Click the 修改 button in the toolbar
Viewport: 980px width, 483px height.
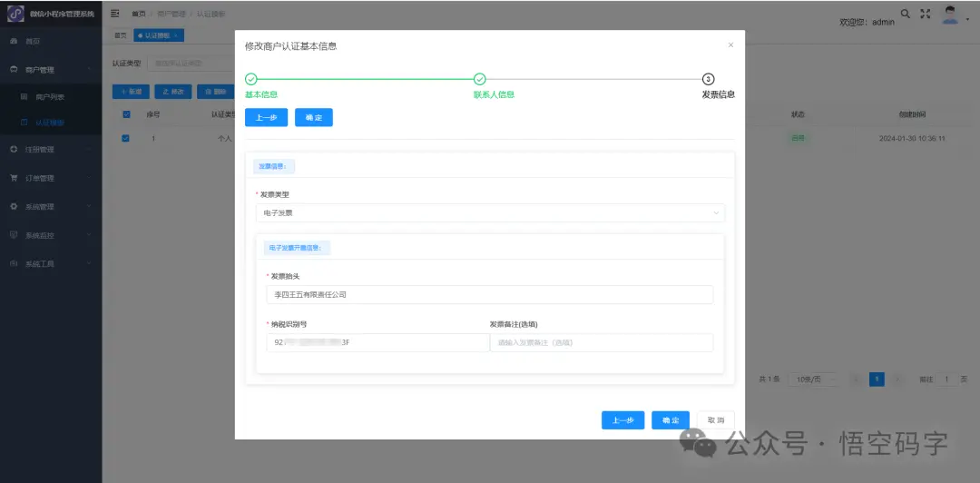click(173, 92)
